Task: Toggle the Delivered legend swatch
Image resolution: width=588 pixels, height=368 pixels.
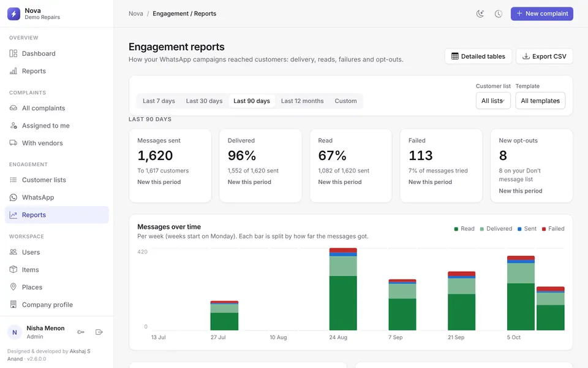Action: 482,229
